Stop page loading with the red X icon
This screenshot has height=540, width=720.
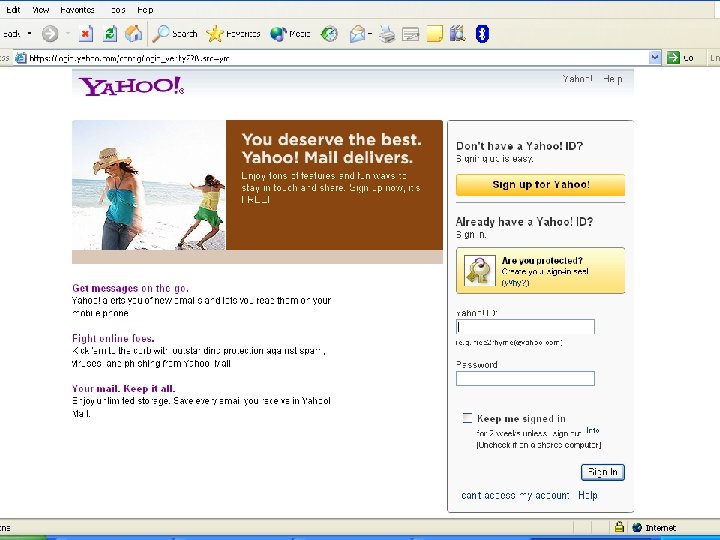[85, 34]
